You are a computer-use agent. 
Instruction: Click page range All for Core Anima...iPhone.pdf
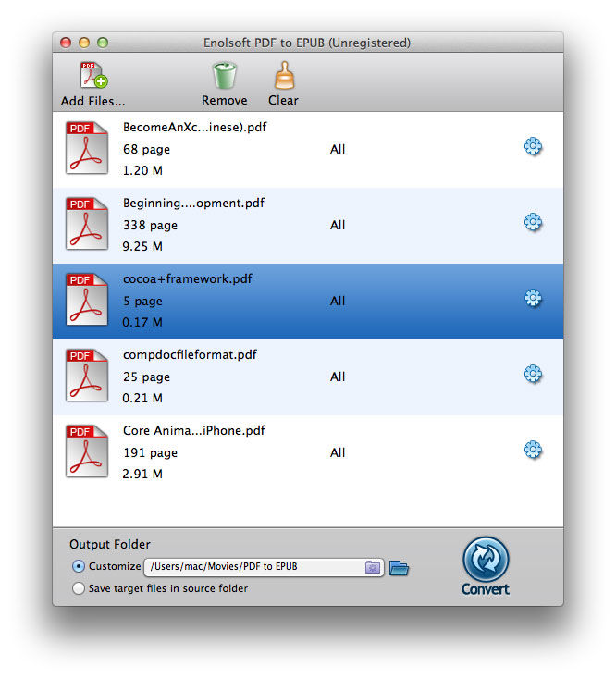(338, 452)
